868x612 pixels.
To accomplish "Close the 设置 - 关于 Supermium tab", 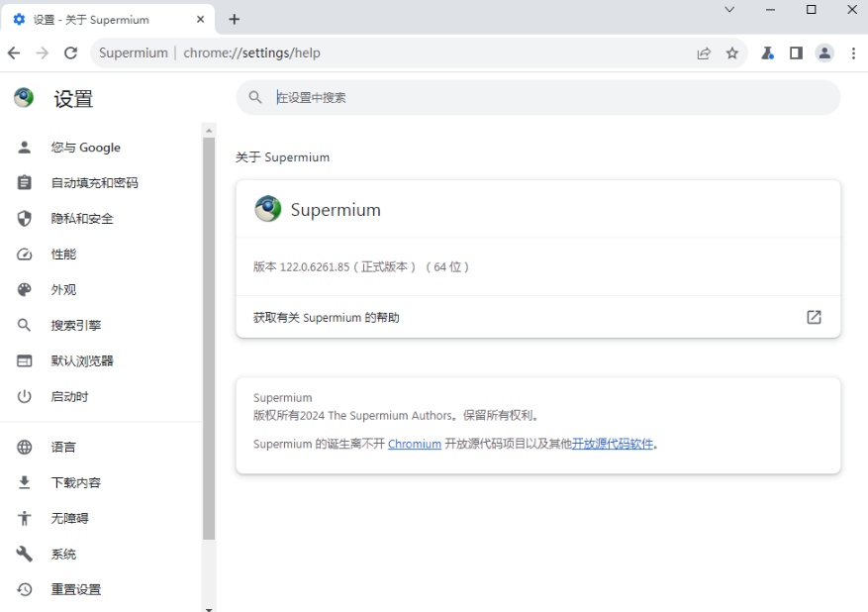I will coord(200,20).
